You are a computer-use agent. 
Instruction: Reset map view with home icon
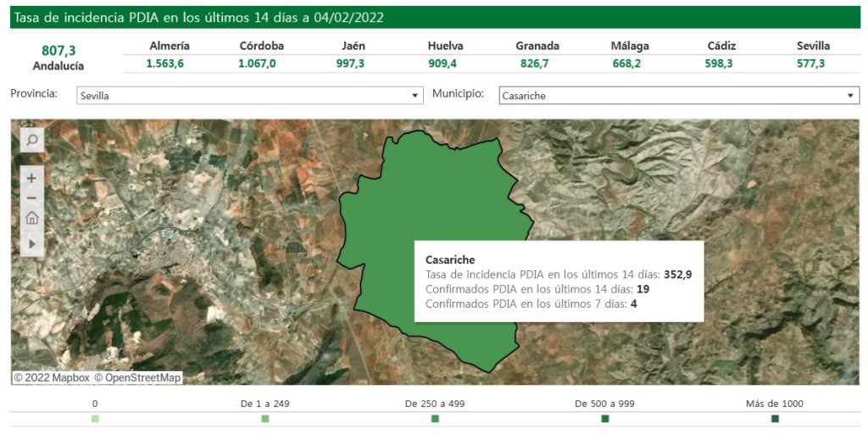pos(31,218)
